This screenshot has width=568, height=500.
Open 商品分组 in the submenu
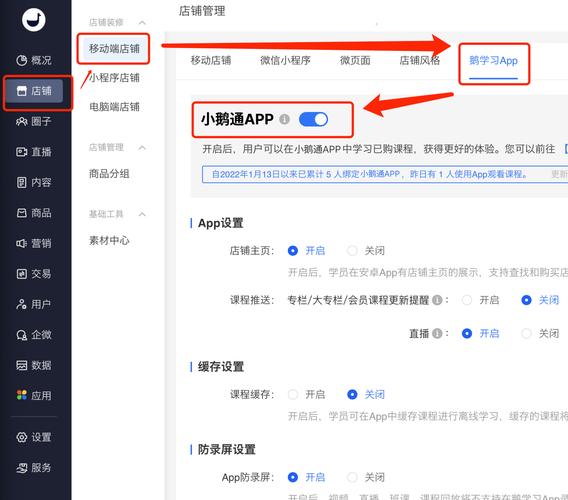click(109, 174)
